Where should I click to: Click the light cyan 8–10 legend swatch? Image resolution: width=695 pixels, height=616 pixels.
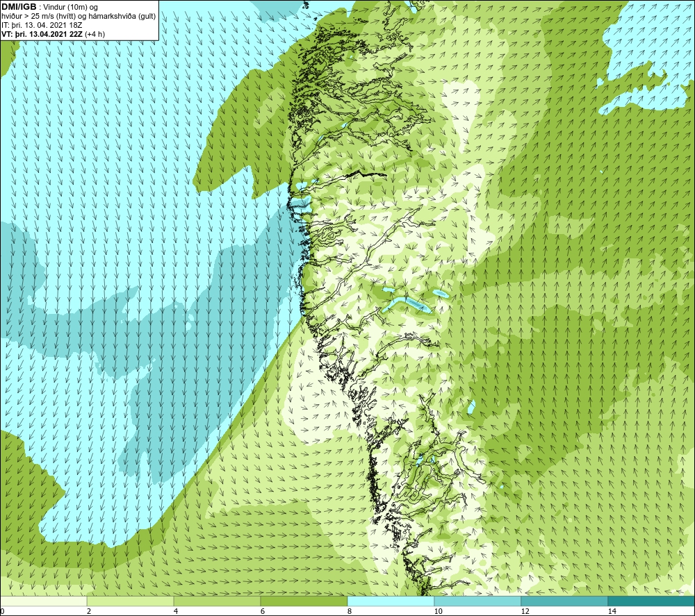click(391, 601)
